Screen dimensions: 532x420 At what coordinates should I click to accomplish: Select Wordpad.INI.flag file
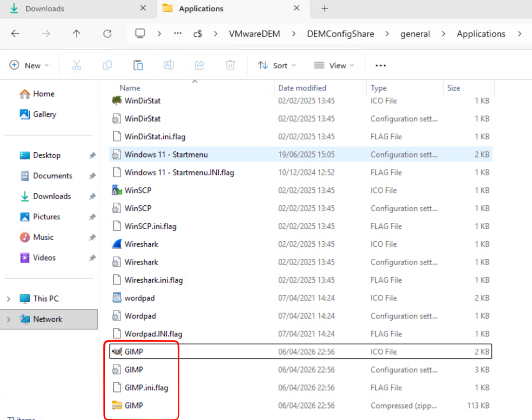tap(301, 334)
